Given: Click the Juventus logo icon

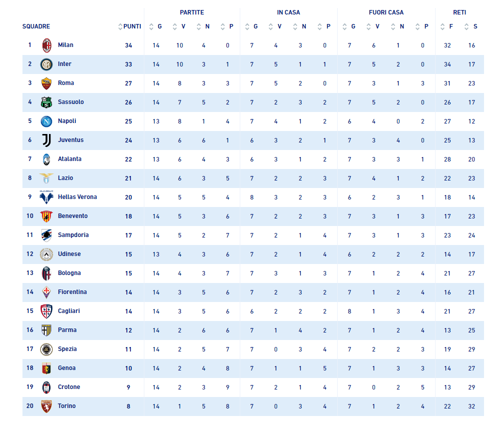Looking at the screenshot, I should tap(46, 140).
